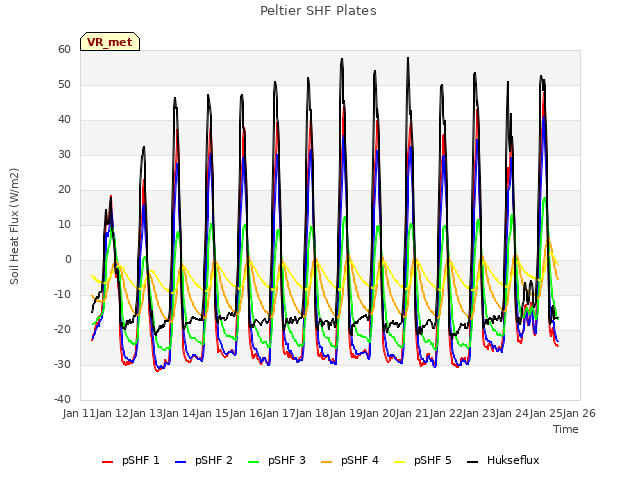Click the black Hukseflux legend swatch
Viewport: 640px width, 480px height.
coord(472,462)
